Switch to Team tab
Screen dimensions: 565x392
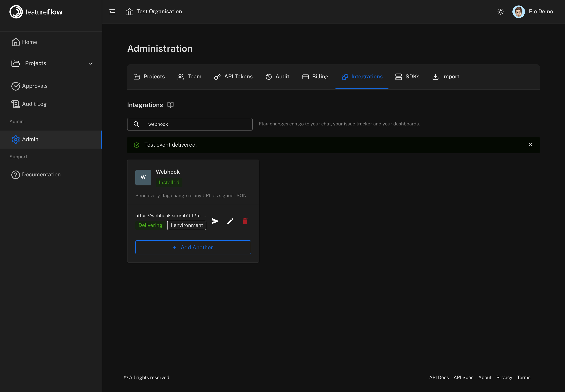[189, 77]
